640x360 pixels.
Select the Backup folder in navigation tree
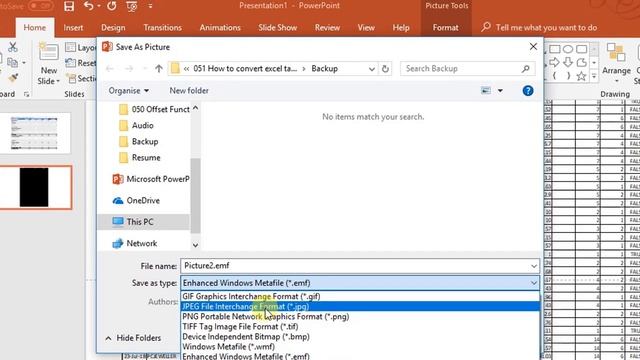[x=139, y=142]
